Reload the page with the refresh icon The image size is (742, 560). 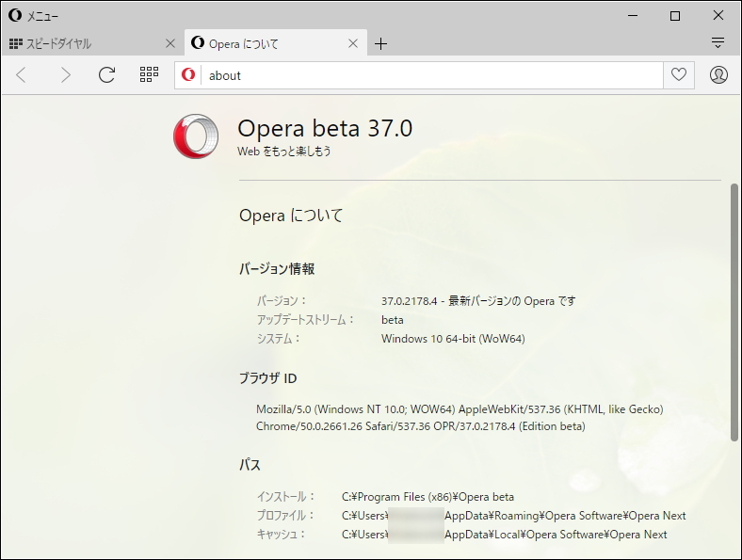106,74
